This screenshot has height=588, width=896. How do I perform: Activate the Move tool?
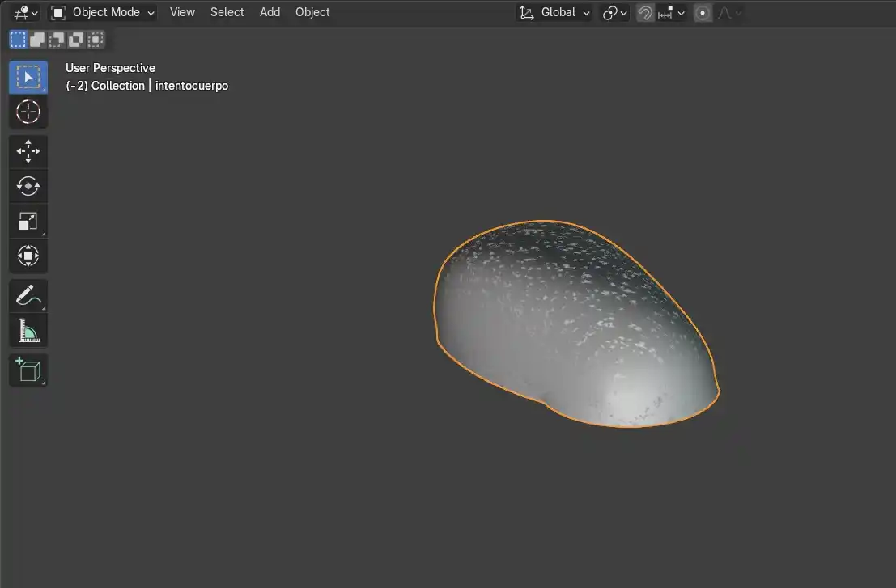[28, 151]
